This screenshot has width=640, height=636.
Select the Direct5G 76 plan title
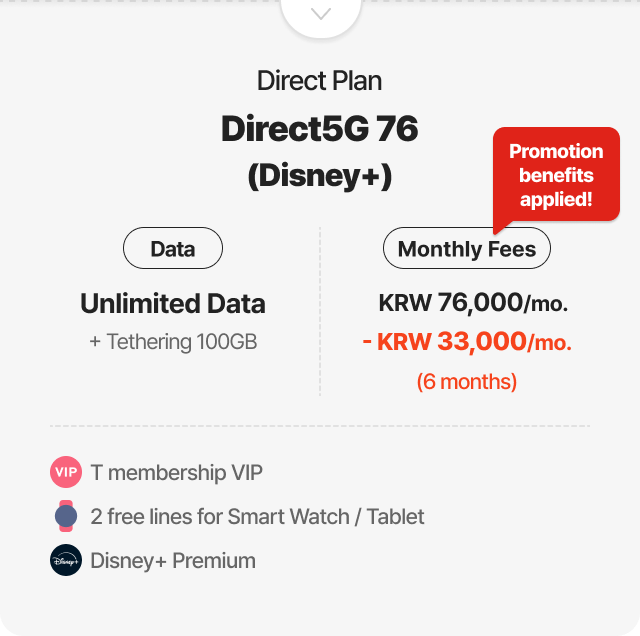click(x=320, y=129)
